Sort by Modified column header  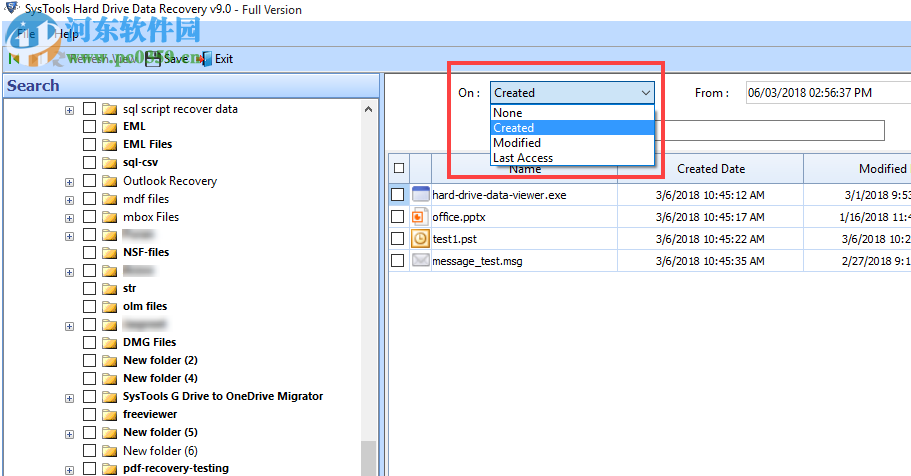[858, 169]
